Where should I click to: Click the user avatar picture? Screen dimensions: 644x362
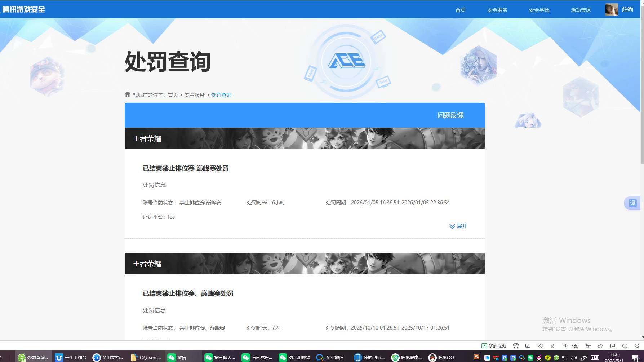[x=612, y=10]
